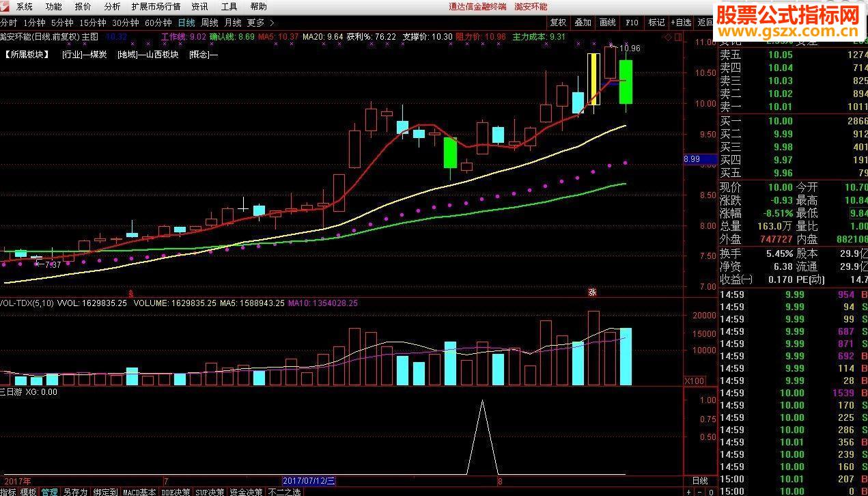Select the 指标 bottom tab
868x496 pixels.
8,492
